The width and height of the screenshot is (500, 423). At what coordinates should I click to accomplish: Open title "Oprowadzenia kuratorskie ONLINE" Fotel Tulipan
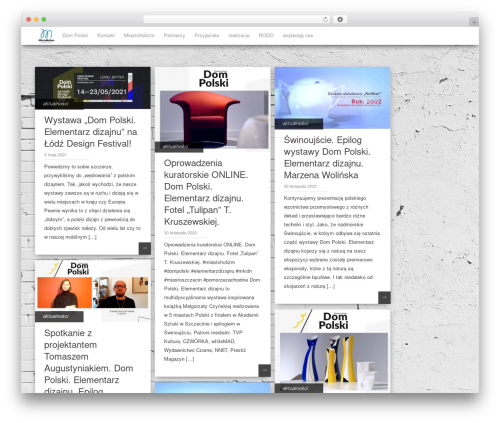coord(206,192)
